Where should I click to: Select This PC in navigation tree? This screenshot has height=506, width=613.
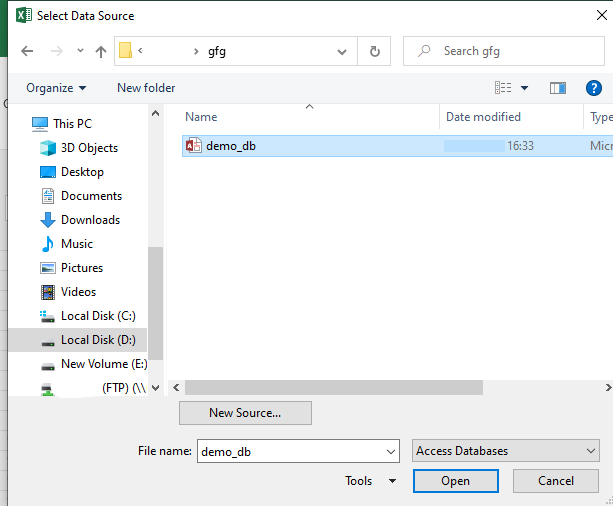pyautogui.click(x=72, y=124)
